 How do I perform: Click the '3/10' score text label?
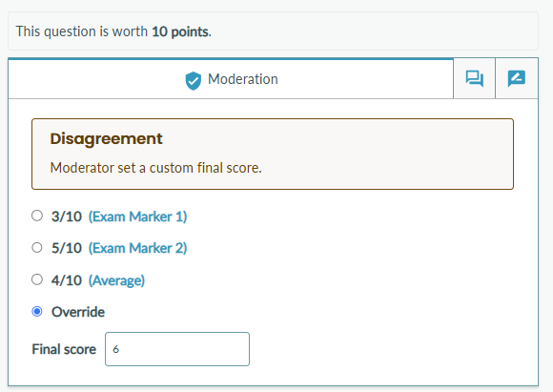67,217
